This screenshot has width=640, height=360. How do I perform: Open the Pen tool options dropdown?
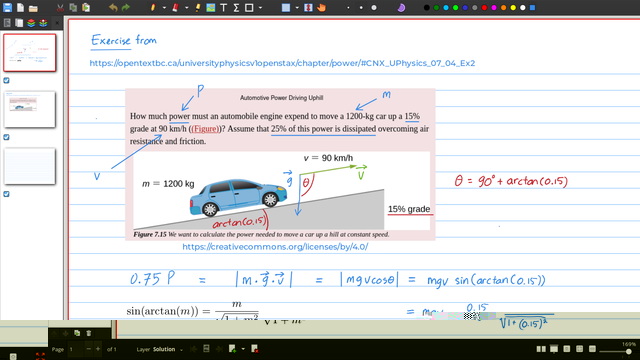point(164,8)
